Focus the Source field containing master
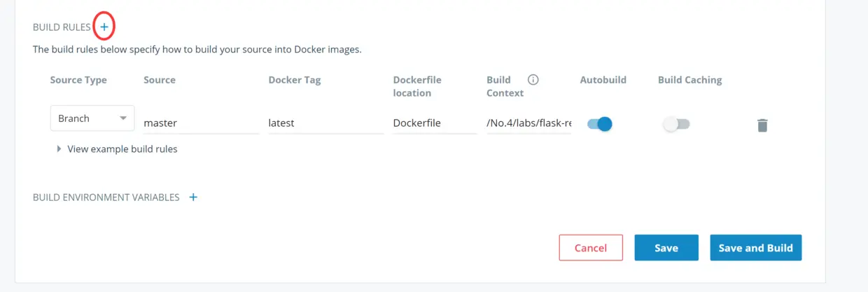868x292 pixels. point(201,123)
